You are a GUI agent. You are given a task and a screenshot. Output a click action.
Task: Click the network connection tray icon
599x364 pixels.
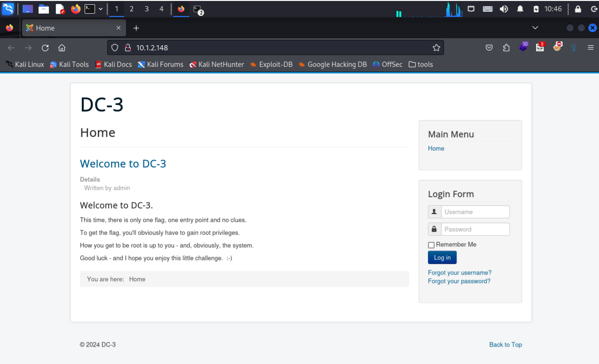[471, 8]
